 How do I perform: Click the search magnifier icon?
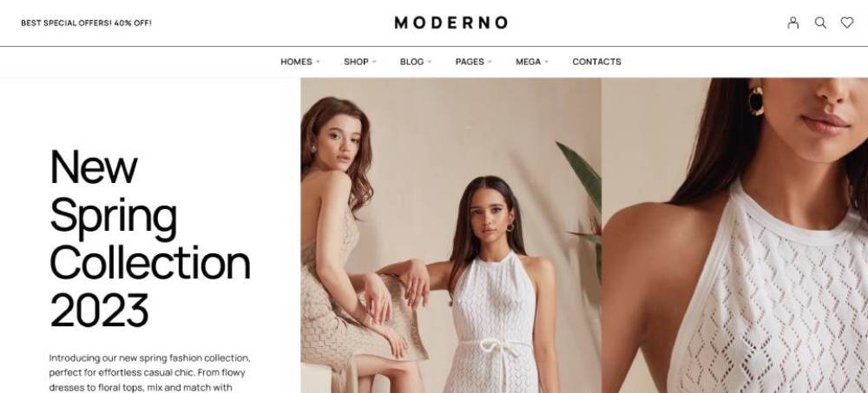[x=820, y=23]
